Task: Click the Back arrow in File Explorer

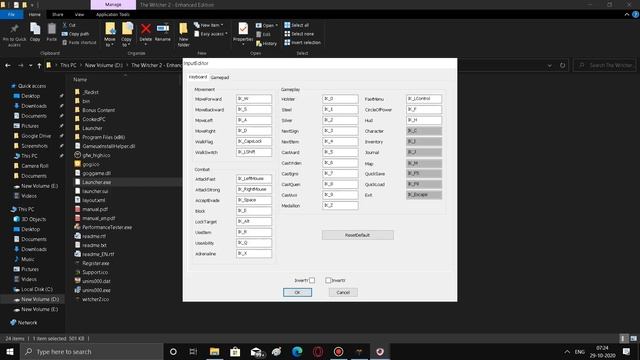Action: tap(8, 65)
